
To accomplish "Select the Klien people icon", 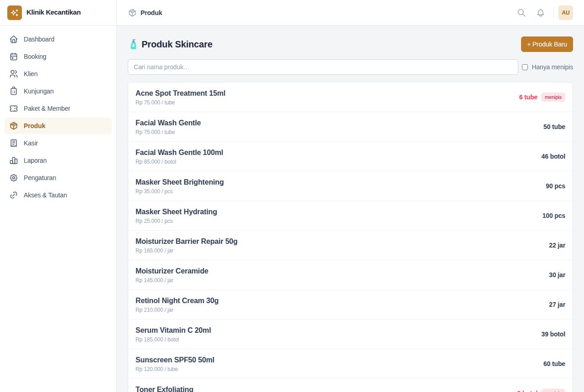I will coord(14,74).
